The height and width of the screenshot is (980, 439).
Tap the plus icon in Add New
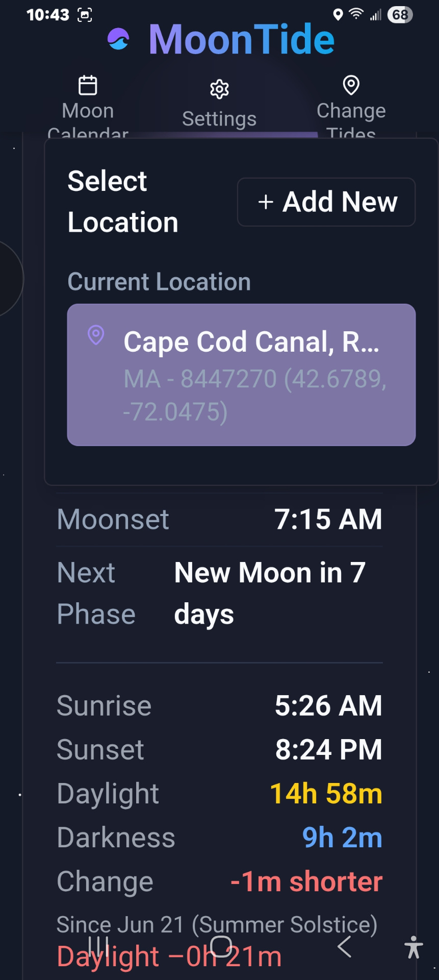pos(266,202)
